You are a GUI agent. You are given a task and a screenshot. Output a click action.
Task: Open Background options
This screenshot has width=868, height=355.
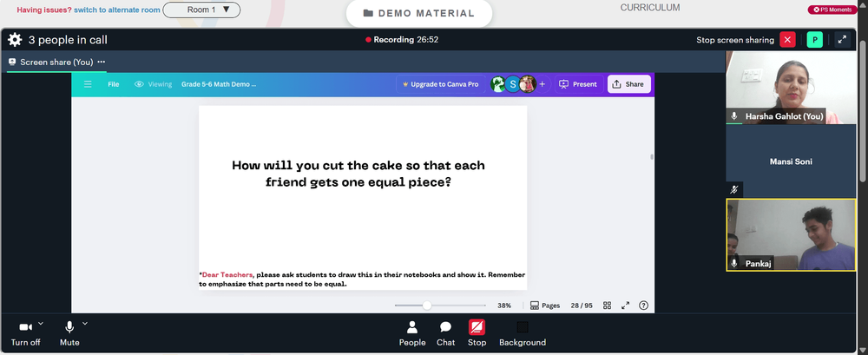point(522,333)
